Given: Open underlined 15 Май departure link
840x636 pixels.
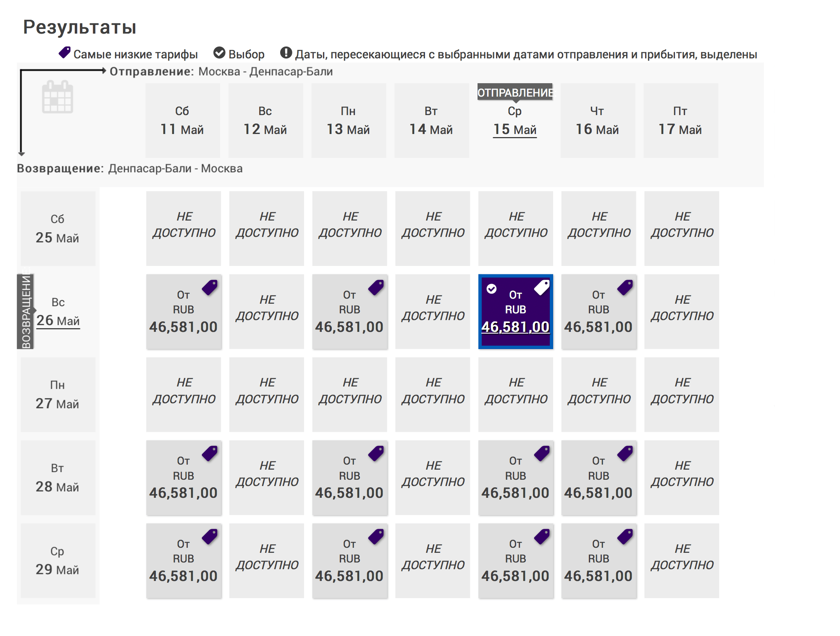Looking at the screenshot, I should [x=515, y=129].
